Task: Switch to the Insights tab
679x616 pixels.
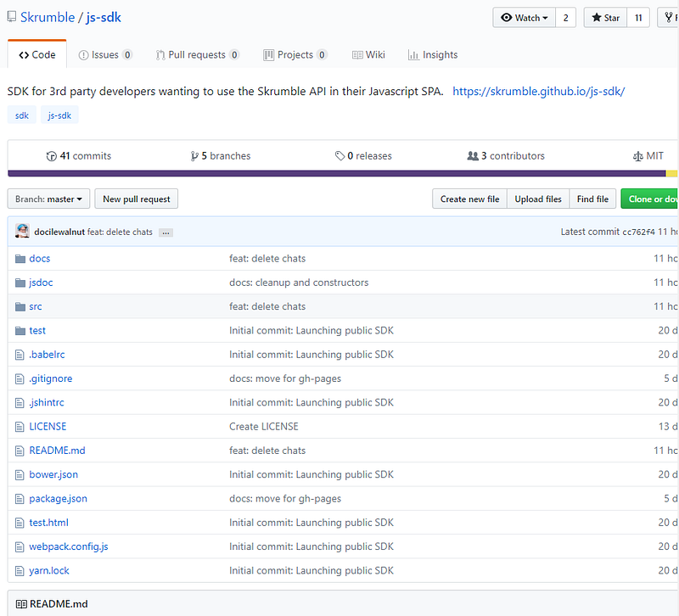Action: 433,54
